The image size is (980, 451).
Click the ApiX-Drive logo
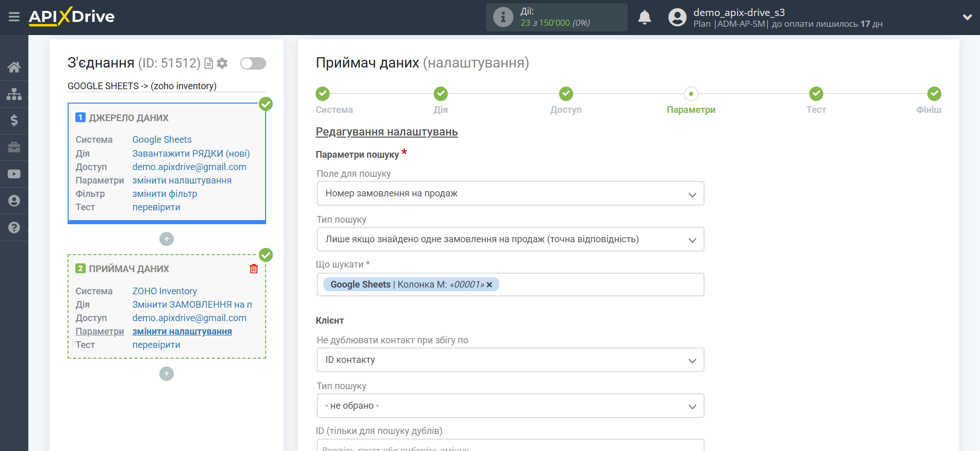point(71,16)
